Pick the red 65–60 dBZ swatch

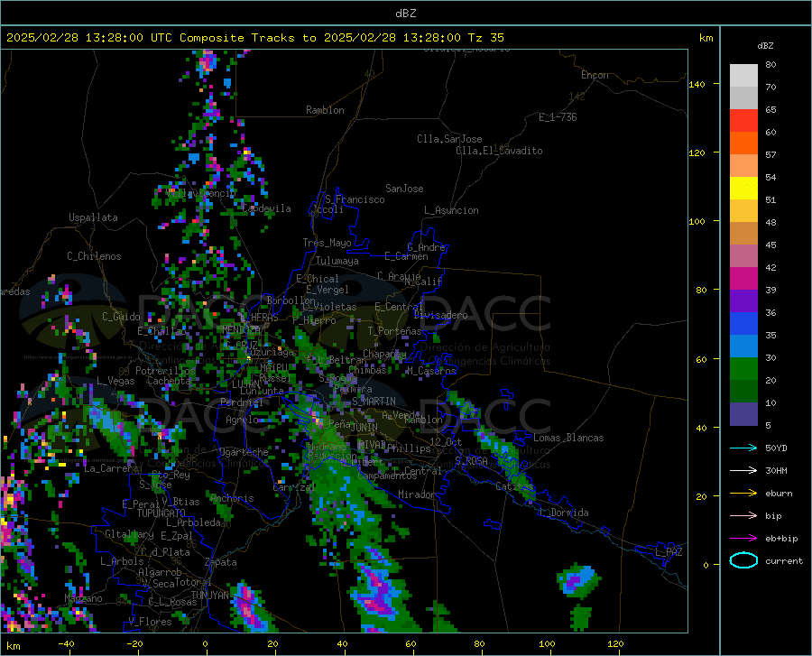coord(743,121)
